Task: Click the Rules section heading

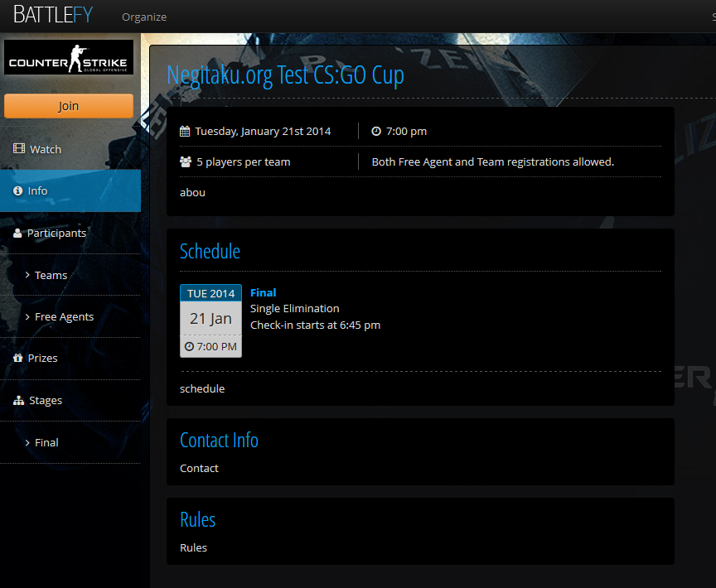Action: [x=198, y=519]
